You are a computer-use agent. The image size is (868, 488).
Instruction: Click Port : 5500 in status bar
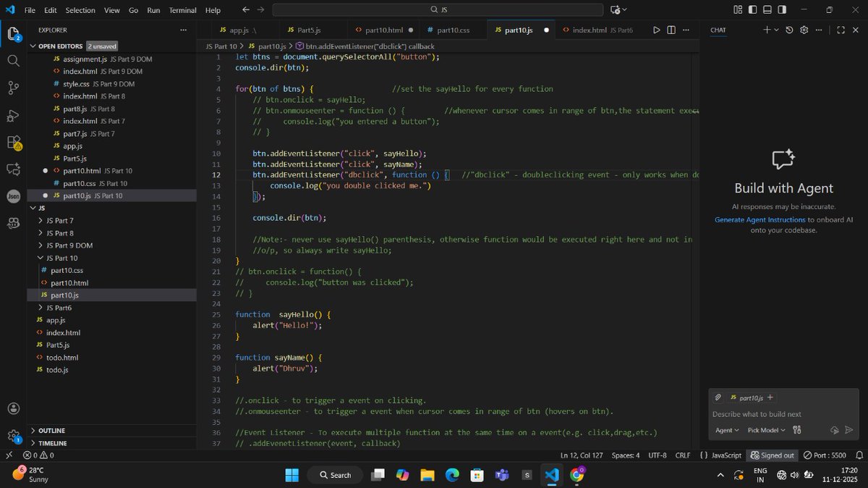[x=825, y=455]
